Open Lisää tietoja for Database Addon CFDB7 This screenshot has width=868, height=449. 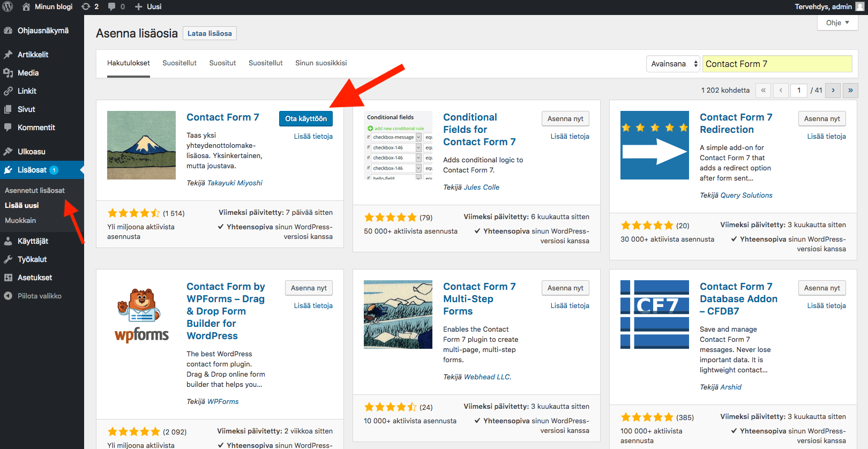pyautogui.click(x=827, y=305)
